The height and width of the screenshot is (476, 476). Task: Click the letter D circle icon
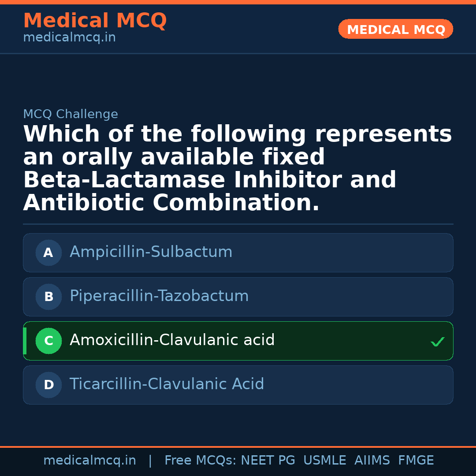48,385
